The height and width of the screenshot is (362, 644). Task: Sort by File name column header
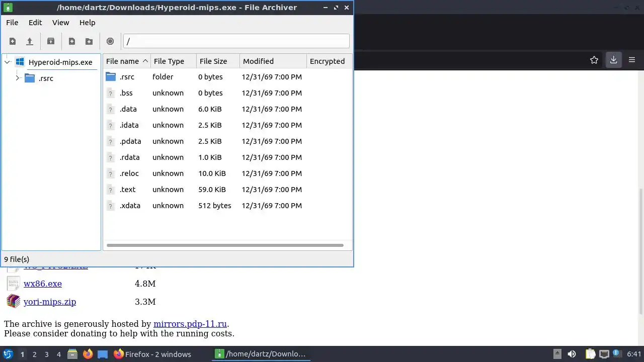click(127, 61)
